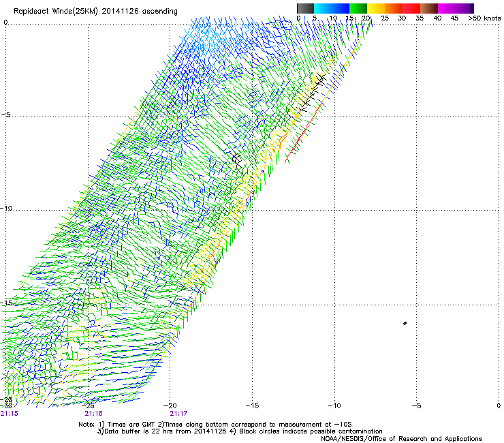Click the dark purple 45-50 knots legend color
Viewport: 504px width, 443px height.
click(x=464, y=8)
